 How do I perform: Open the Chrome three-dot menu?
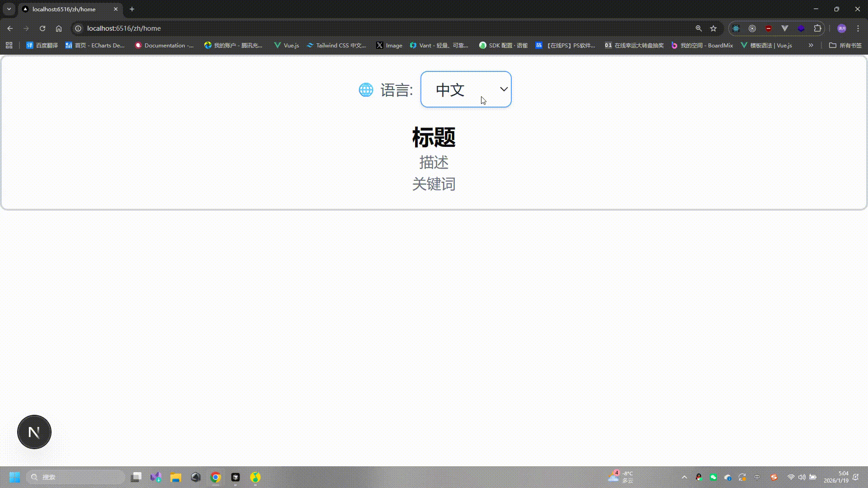858,28
